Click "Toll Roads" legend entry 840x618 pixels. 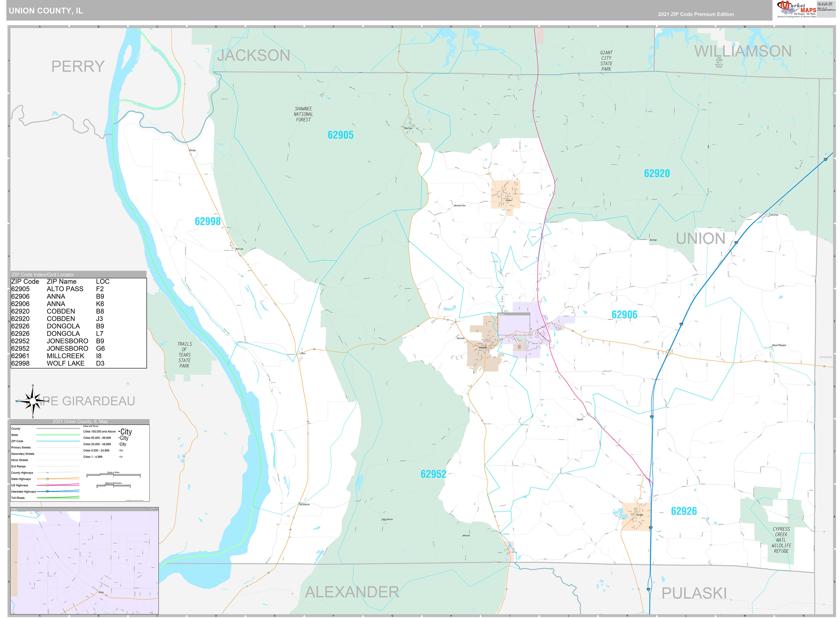pyautogui.click(x=18, y=498)
